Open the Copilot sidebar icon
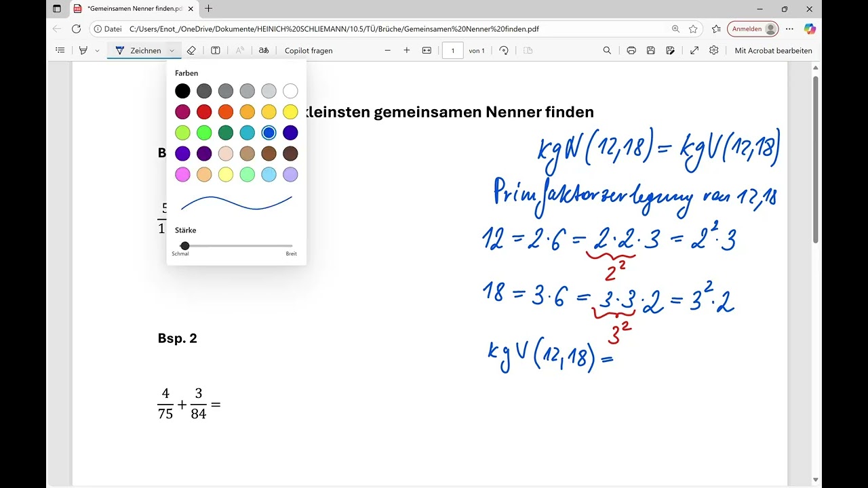868x488 pixels. pyautogui.click(x=810, y=29)
